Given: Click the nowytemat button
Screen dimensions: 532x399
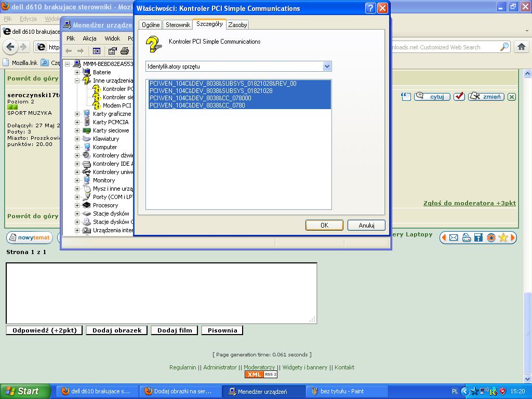Looking at the screenshot, I should click(x=30, y=237).
